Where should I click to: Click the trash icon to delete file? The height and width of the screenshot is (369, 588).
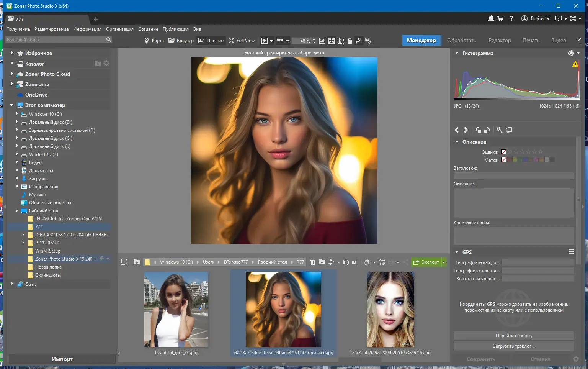(312, 262)
